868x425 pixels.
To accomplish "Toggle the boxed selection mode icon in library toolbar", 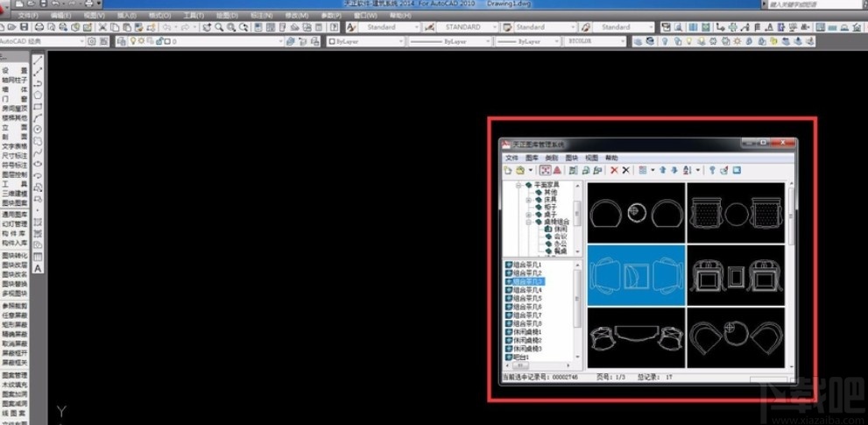I will point(546,170).
